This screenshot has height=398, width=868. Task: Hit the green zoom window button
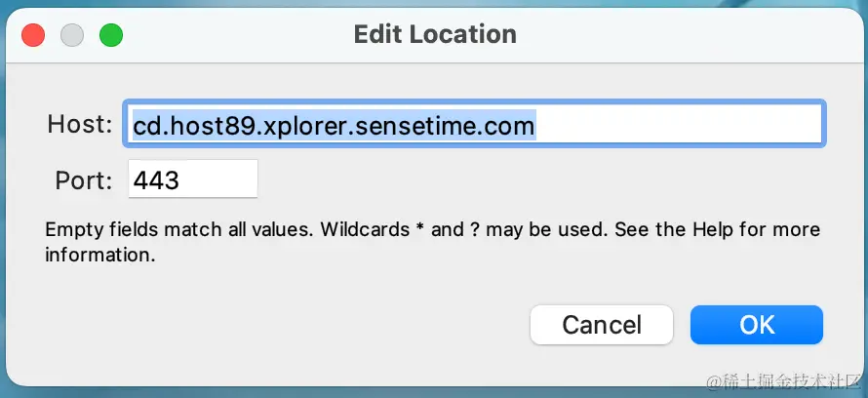coord(110,36)
